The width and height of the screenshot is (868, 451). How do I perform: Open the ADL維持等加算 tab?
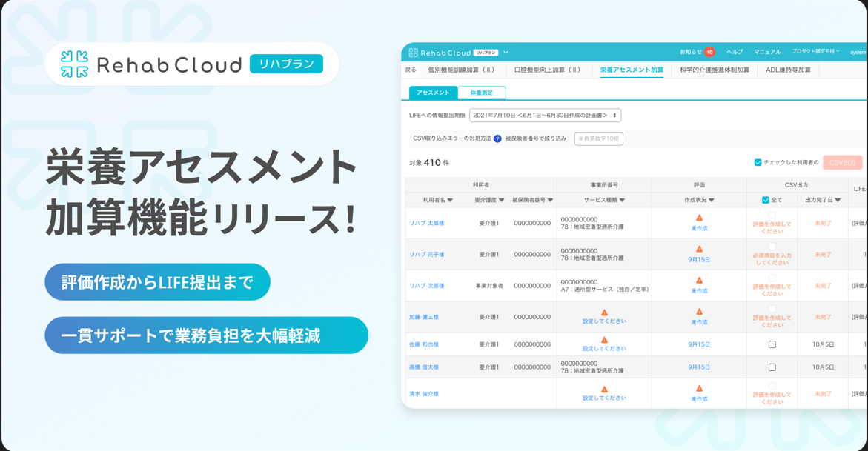coord(788,70)
